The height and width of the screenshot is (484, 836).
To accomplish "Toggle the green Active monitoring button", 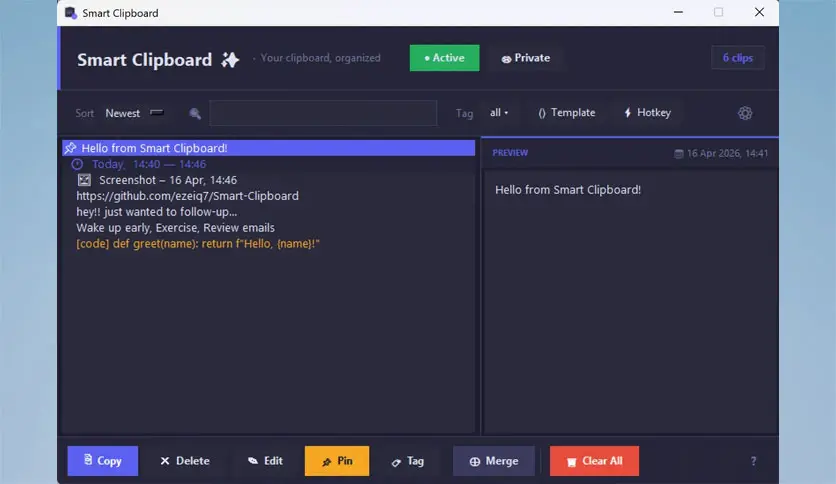I will pyautogui.click(x=444, y=58).
